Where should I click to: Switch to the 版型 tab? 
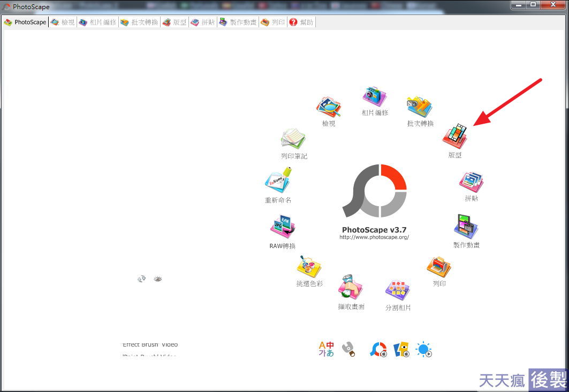[175, 22]
